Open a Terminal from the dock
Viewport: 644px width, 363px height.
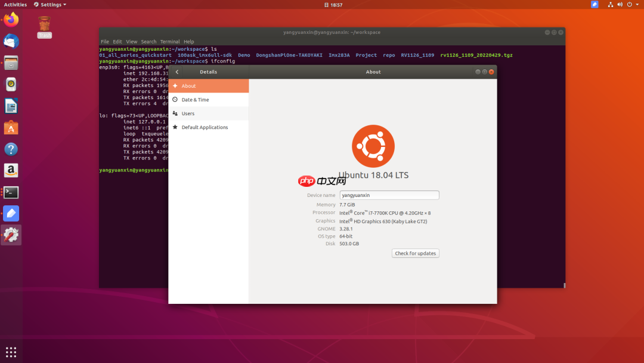tap(11, 192)
